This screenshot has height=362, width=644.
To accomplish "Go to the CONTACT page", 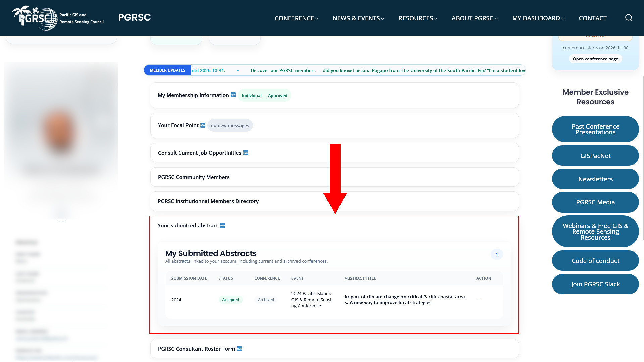I will click(x=593, y=18).
